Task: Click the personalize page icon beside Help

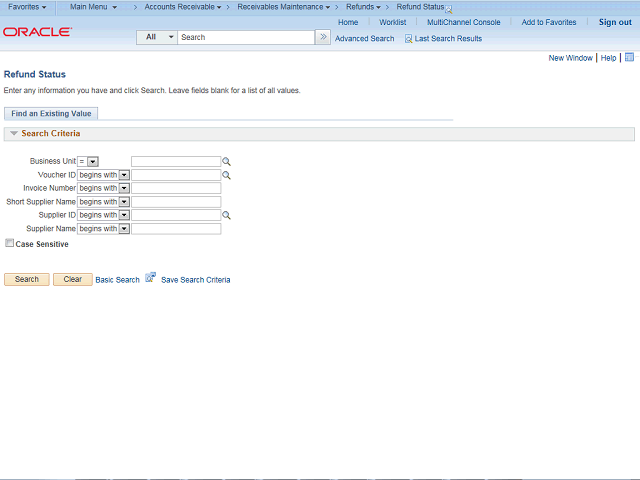Action: pyautogui.click(x=629, y=57)
